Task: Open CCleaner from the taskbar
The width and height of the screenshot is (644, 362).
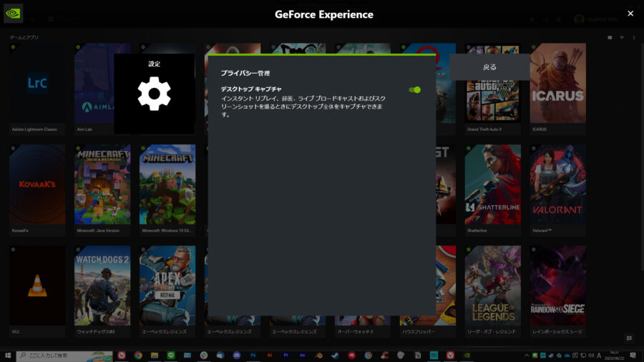Action: point(384,356)
